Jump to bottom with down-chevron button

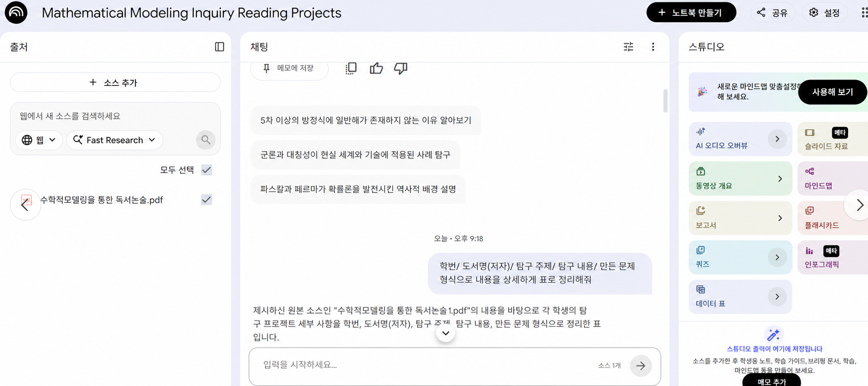coord(446,333)
